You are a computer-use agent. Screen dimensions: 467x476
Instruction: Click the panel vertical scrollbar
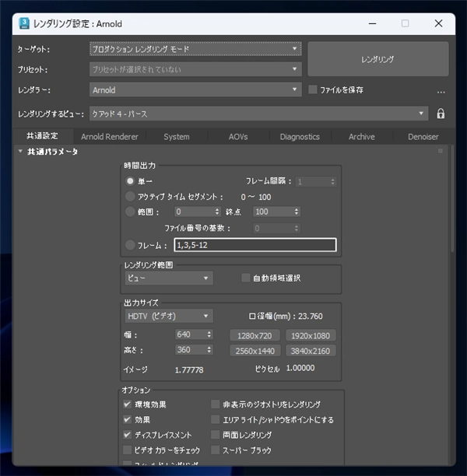tap(452, 199)
